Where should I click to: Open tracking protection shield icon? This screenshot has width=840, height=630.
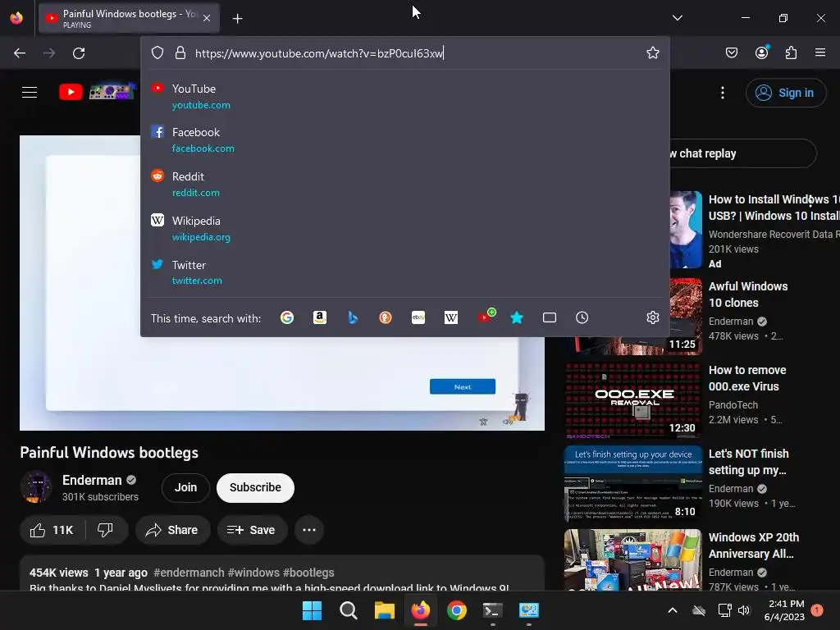[x=157, y=52]
